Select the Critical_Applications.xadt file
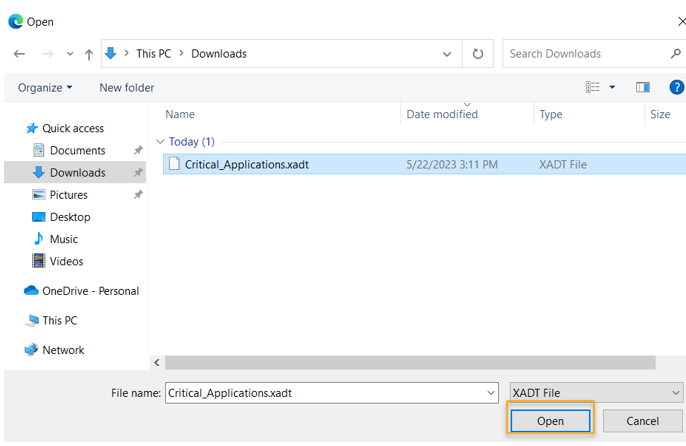 [x=246, y=164]
